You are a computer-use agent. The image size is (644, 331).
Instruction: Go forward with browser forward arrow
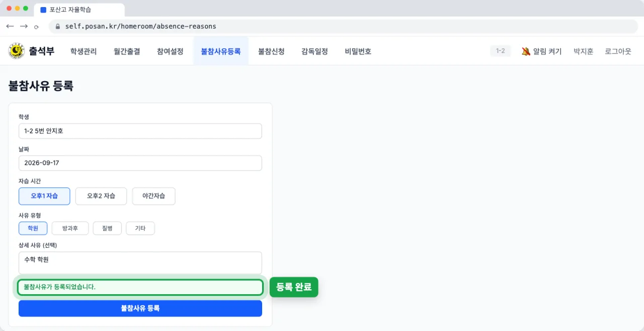[x=24, y=26]
